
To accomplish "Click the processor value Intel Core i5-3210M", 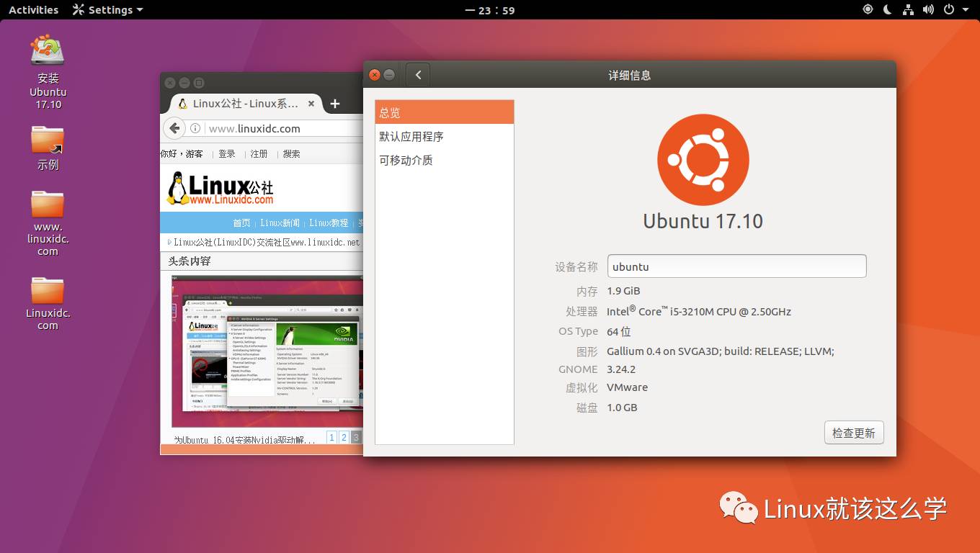I will point(699,311).
